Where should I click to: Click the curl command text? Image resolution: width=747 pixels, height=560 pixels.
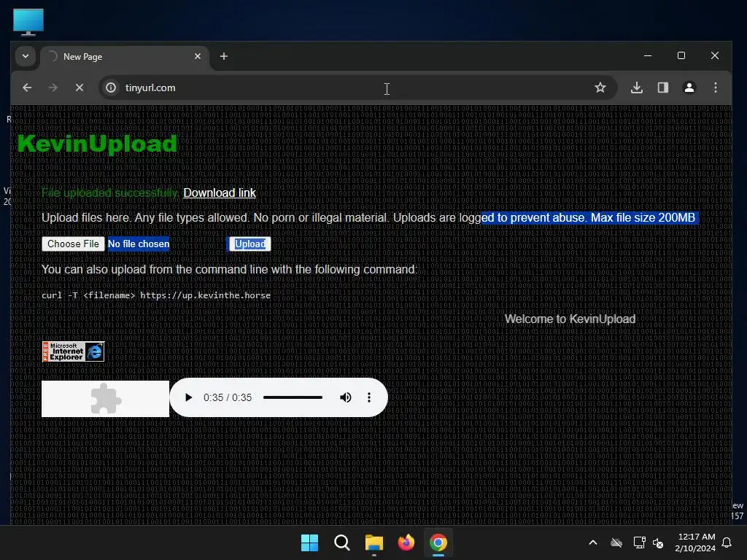tap(156, 295)
